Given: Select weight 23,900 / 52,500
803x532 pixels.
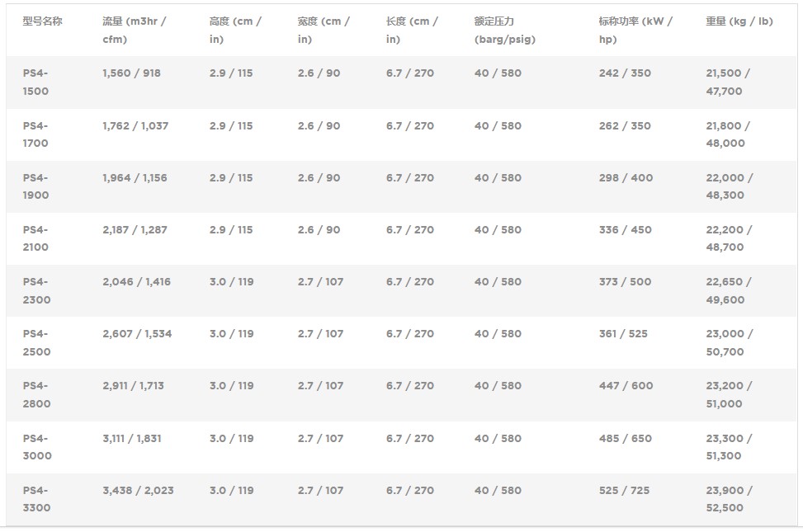Looking at the screenshot, I should (729, 499).
